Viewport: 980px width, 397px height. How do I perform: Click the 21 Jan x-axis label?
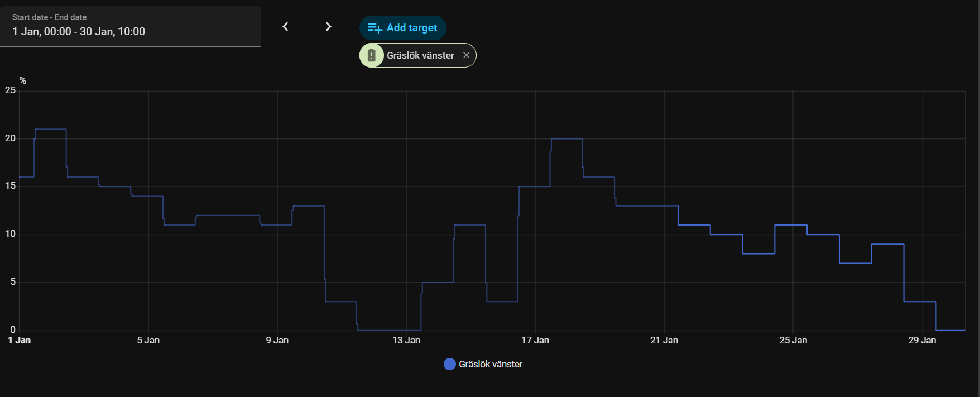click(664, 340)
